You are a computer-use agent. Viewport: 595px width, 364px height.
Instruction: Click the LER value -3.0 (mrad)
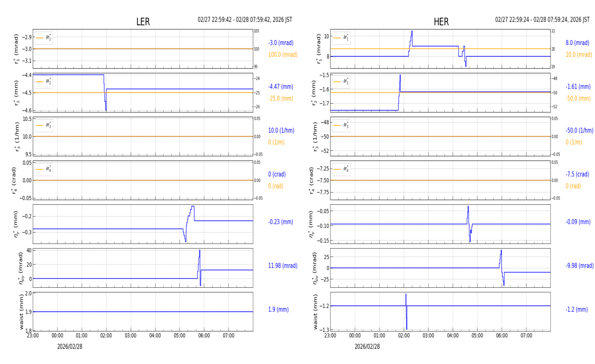(281, 43)
